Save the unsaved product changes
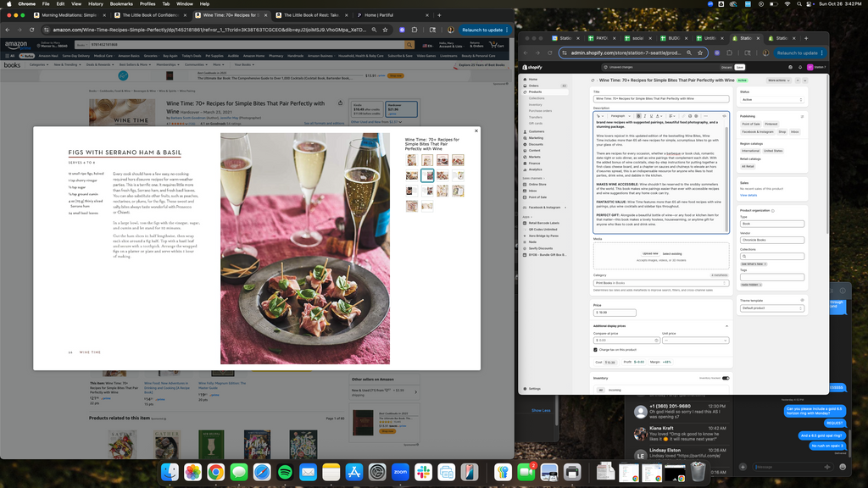868x488 pixels. pos(740,67)
